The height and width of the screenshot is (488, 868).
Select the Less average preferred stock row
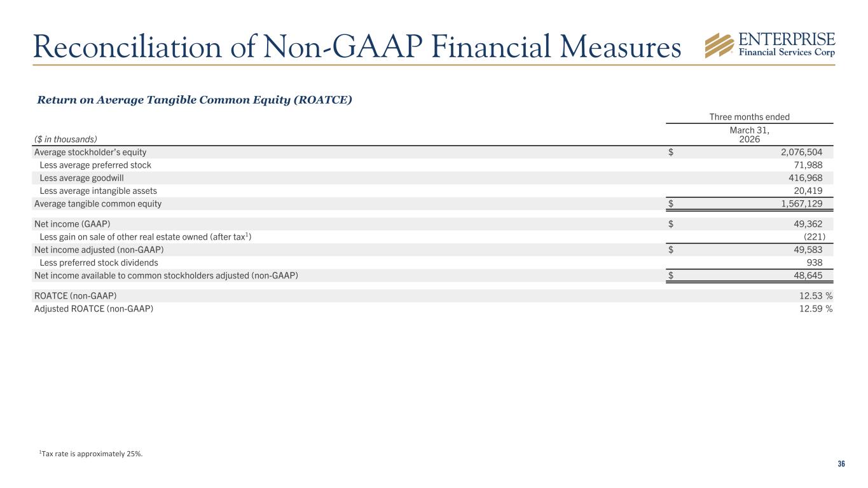(x=95, y=165)
